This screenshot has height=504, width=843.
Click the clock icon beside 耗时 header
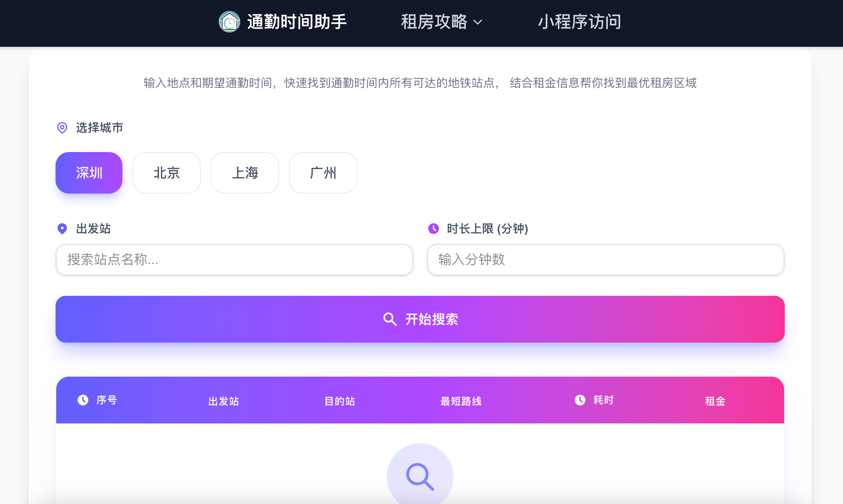point(580,400)
